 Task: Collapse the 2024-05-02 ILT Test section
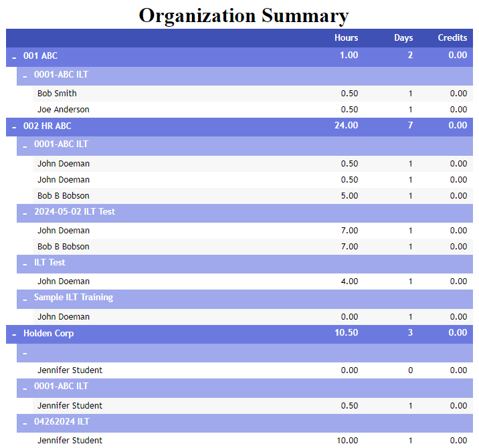pos(25,213)
